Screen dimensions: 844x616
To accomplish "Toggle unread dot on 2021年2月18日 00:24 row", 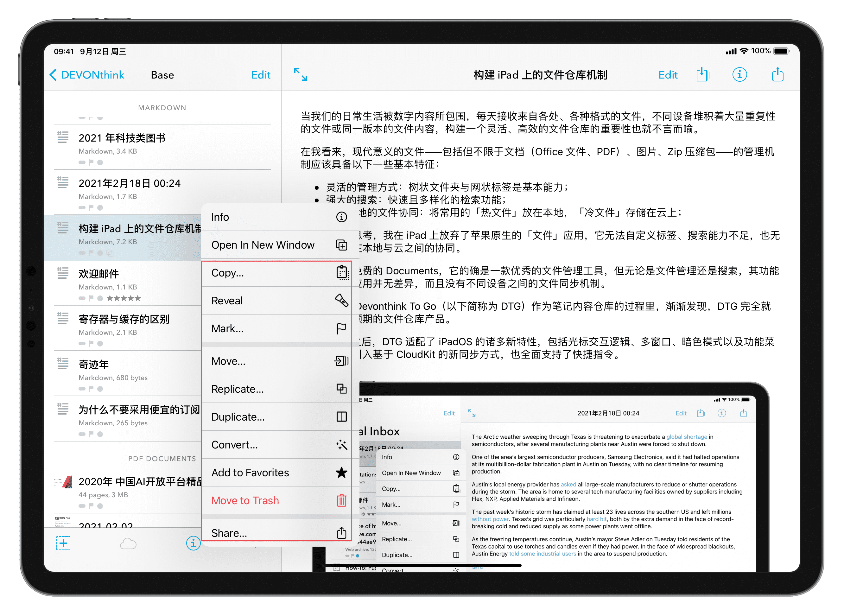I will pyautogui.click(x=100, y=207).
